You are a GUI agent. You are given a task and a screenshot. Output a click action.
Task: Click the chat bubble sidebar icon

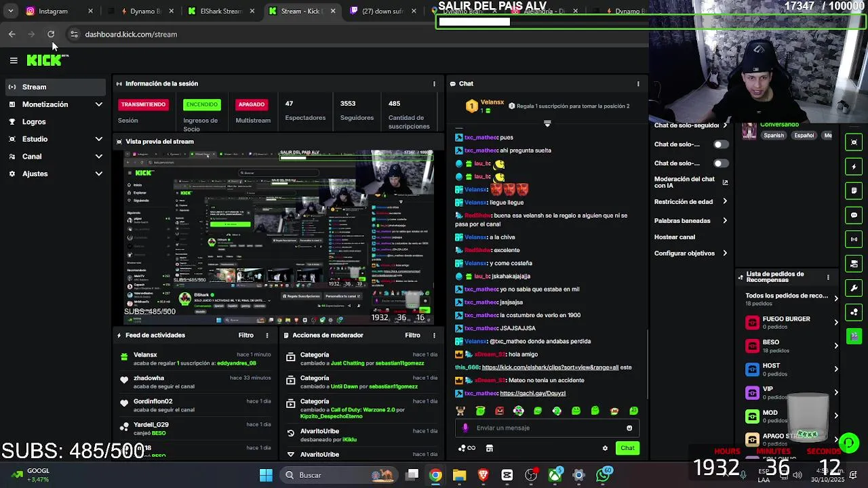point(854,215)
